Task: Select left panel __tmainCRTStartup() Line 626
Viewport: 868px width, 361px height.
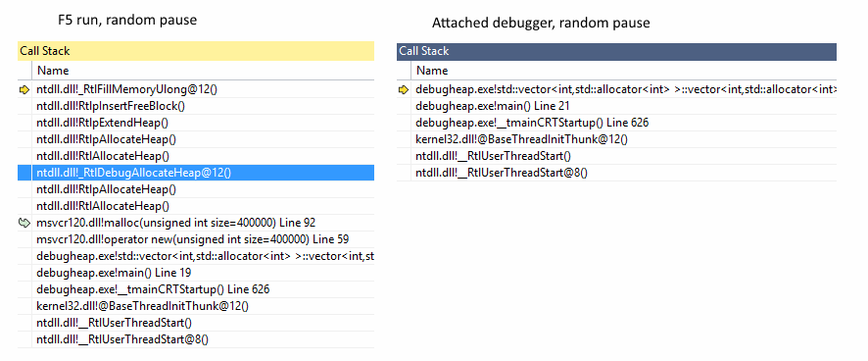Action: coord(196,289)
